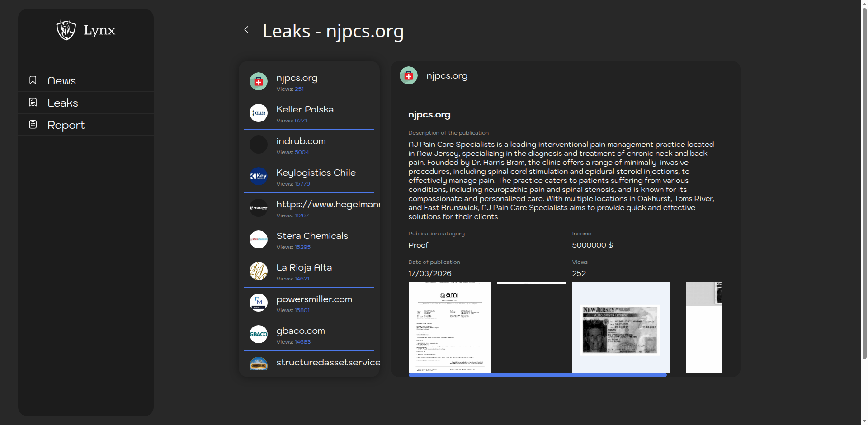
Task: Click the Keller Polska logo avatar
Action: (x=259, y=113)
